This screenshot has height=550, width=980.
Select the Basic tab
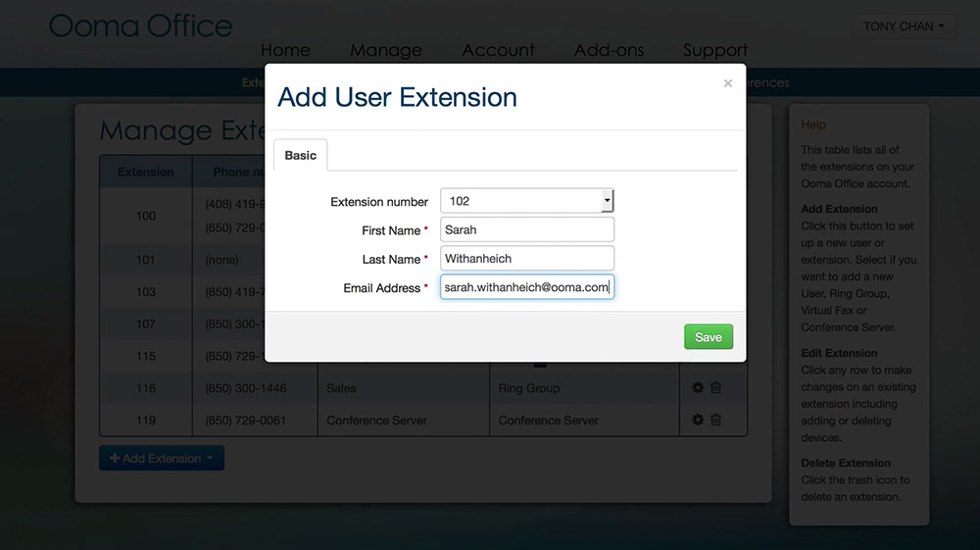click(x=301, y=155)
